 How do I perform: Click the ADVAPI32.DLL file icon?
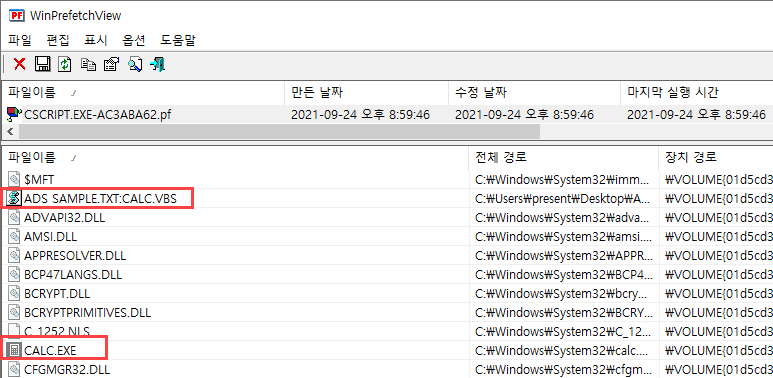15,217
